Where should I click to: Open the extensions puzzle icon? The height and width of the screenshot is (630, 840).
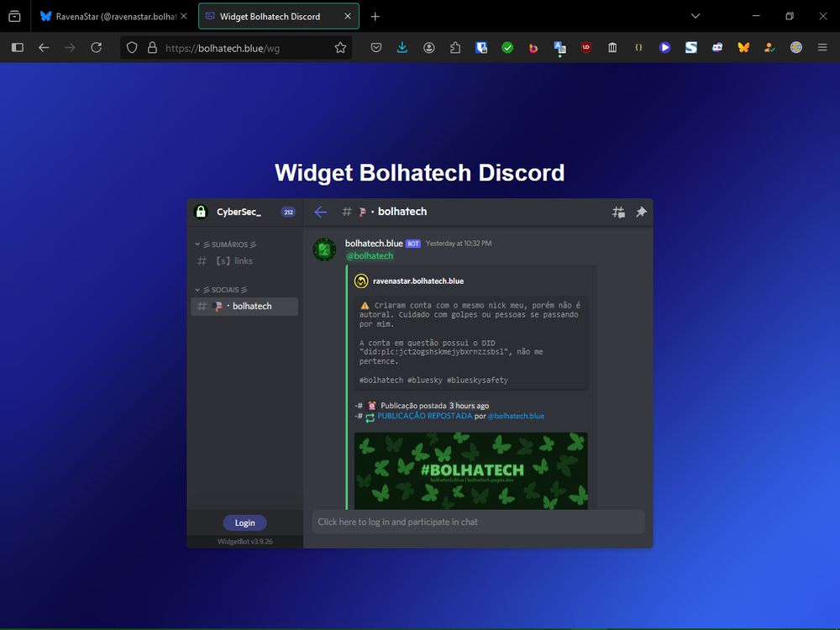click(454, 48)
